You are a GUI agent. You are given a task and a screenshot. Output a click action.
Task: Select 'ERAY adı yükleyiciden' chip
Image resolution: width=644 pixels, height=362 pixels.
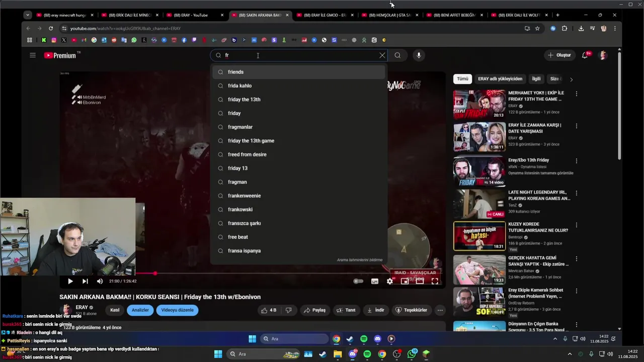[500, 79]
